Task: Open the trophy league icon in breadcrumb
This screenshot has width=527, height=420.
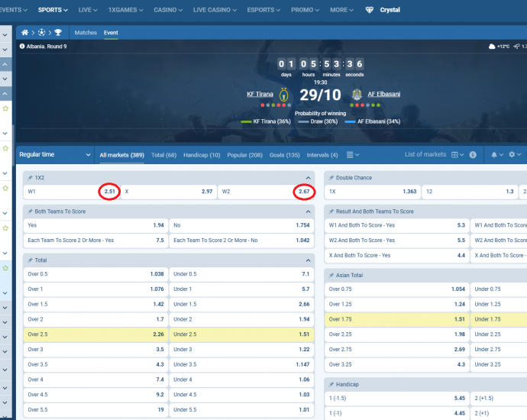Action: (x=58, y=33)
